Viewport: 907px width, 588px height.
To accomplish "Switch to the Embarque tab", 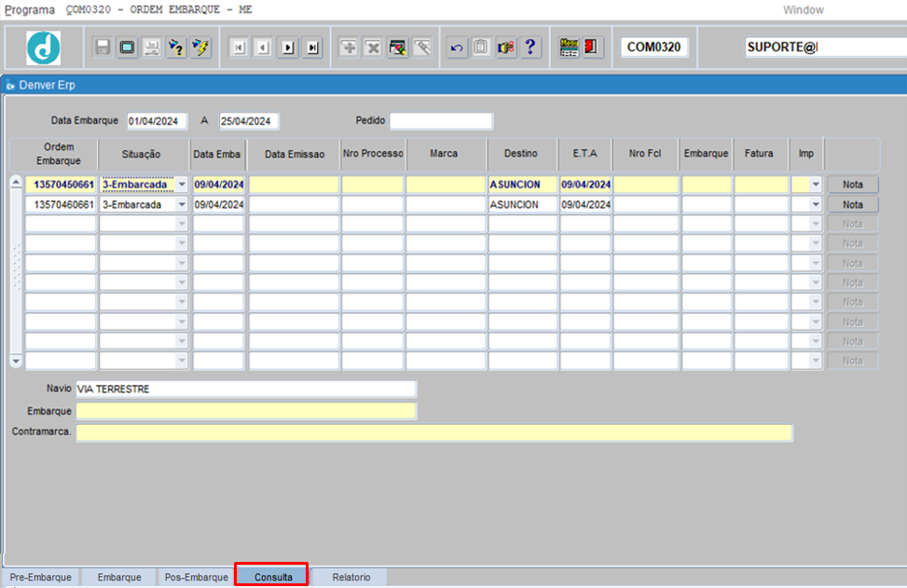I will [x=119, y=577].
